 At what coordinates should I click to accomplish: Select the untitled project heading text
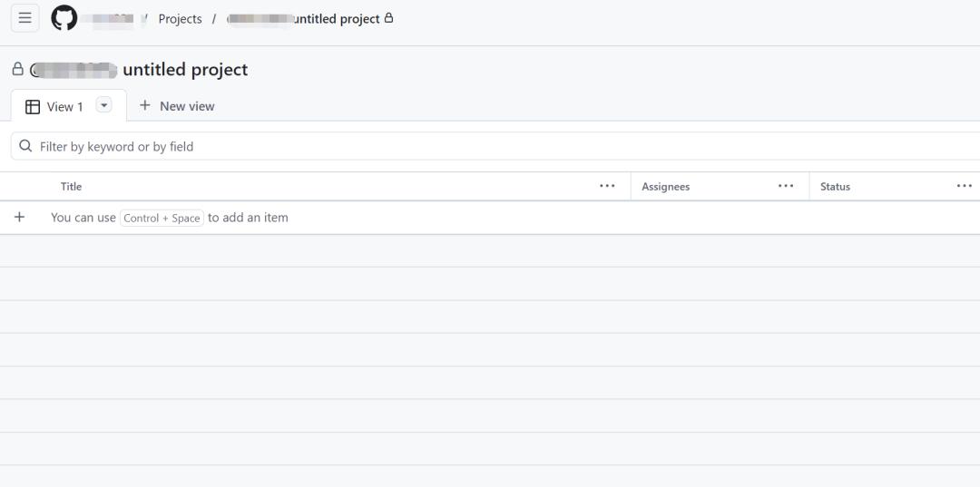pos(185,69)
